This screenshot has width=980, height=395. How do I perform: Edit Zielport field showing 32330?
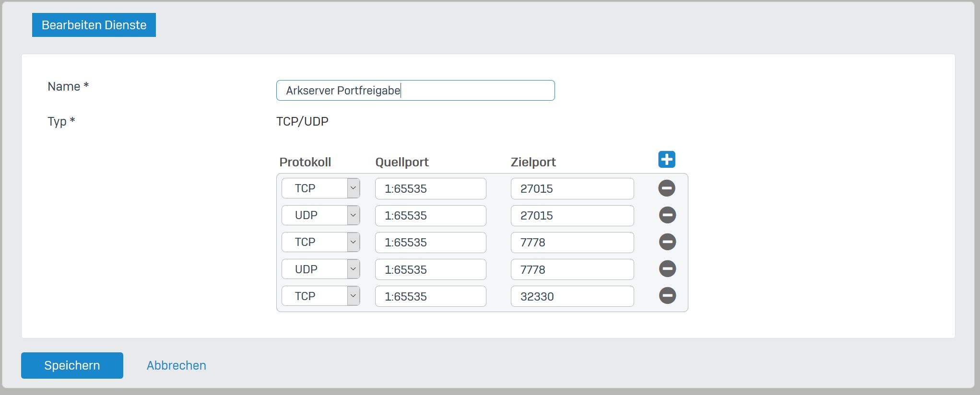point(572,296)
